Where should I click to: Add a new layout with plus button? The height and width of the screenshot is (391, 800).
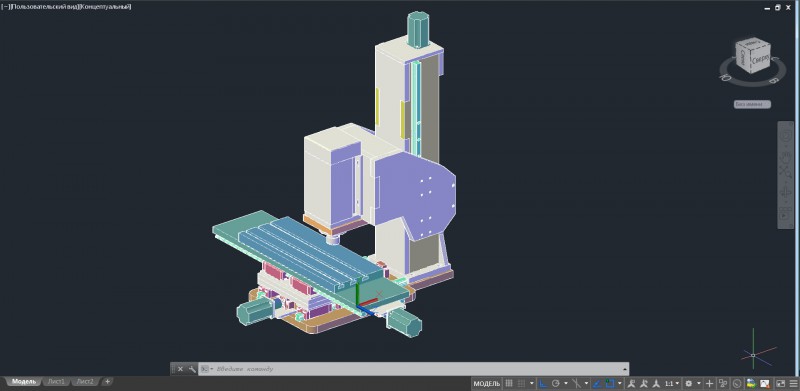pos(107,381)
